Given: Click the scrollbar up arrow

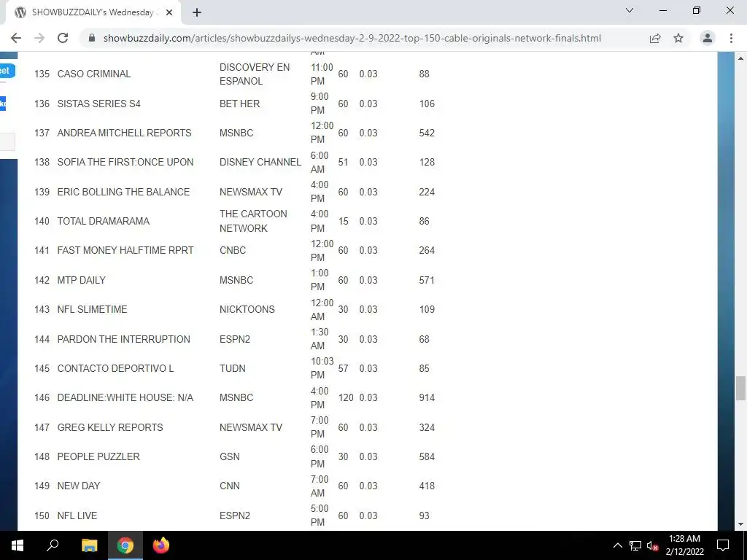Looking at the screenshot, I should [x=740, y=58].
